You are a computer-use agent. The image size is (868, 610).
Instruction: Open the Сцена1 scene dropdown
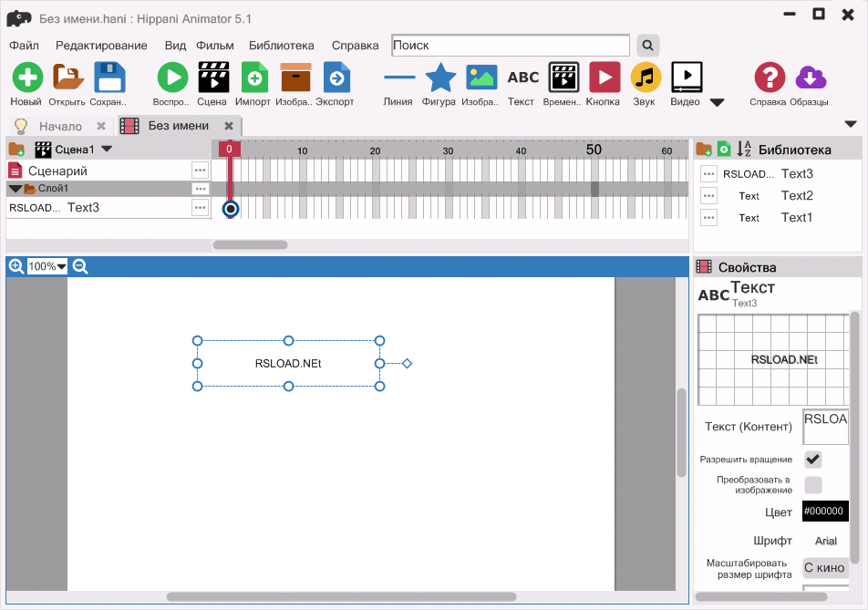[107, 149]
